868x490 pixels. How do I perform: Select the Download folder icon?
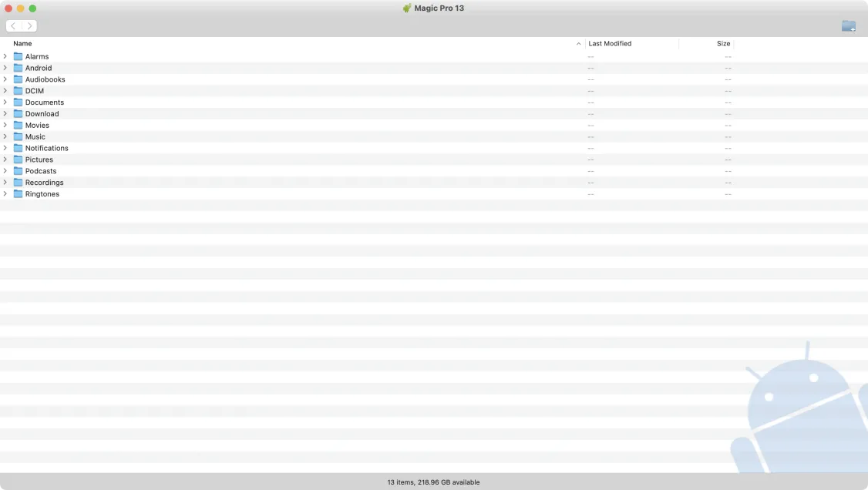pyautogui.click(x=19, y=113)
